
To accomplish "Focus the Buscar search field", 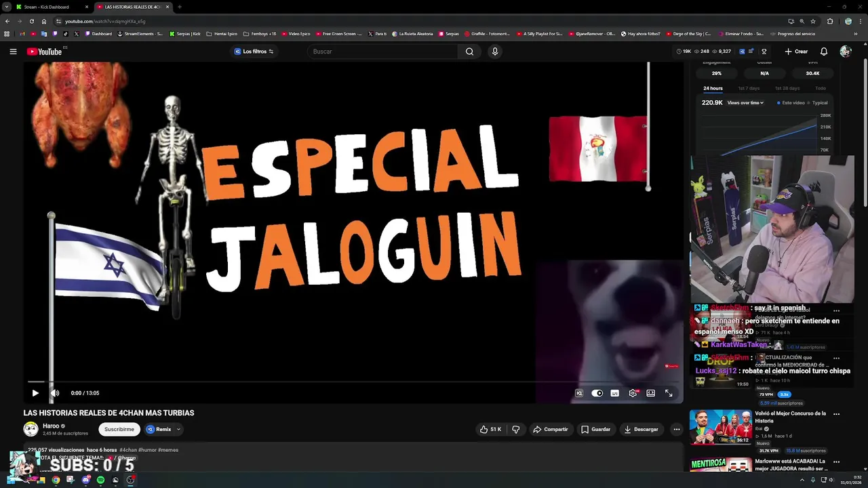I will 383,52.
